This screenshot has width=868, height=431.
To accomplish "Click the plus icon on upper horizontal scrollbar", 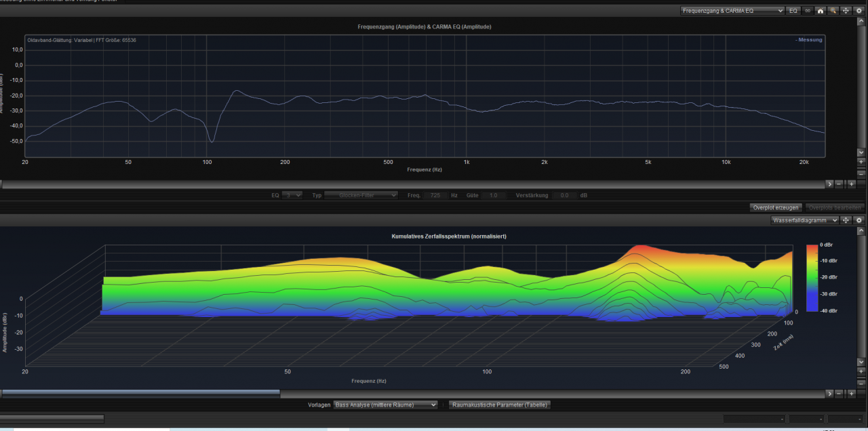I will coord(852,184).
